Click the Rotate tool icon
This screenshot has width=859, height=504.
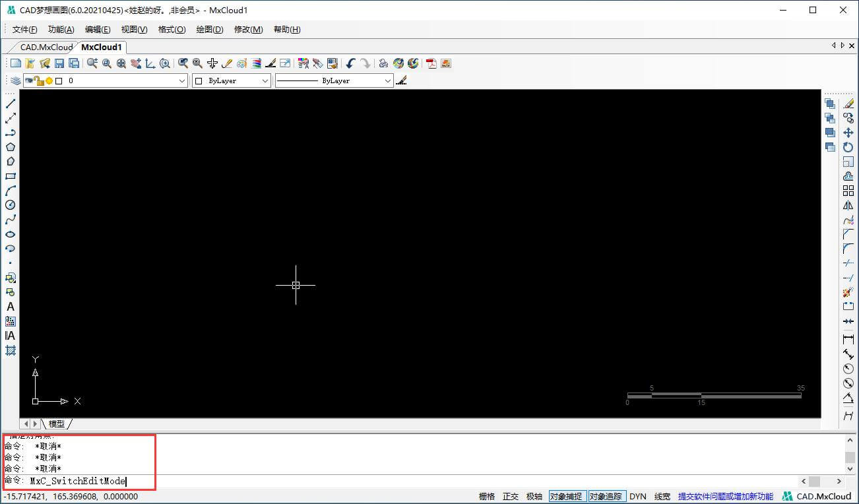pos(848,147)
